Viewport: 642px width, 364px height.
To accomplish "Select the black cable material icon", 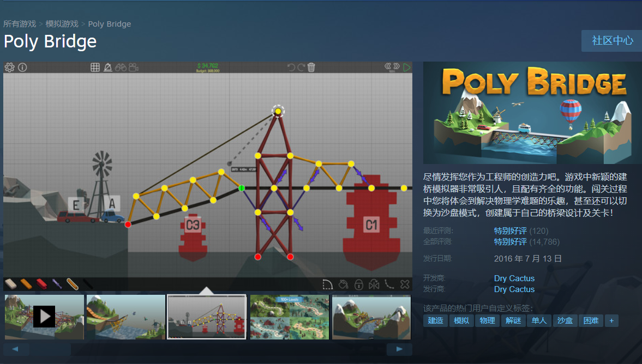I will click(x=88, y=283).
